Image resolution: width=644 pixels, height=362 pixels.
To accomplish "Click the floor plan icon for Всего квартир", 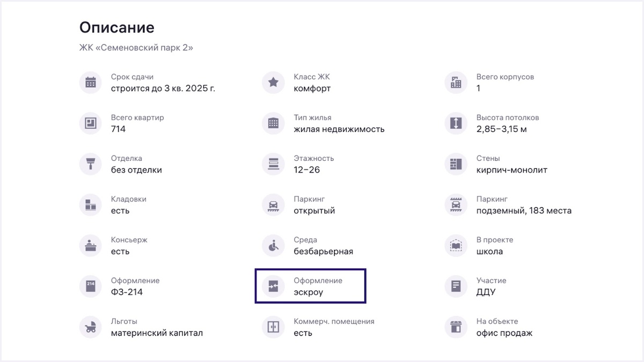I will (x=90, y=123).
